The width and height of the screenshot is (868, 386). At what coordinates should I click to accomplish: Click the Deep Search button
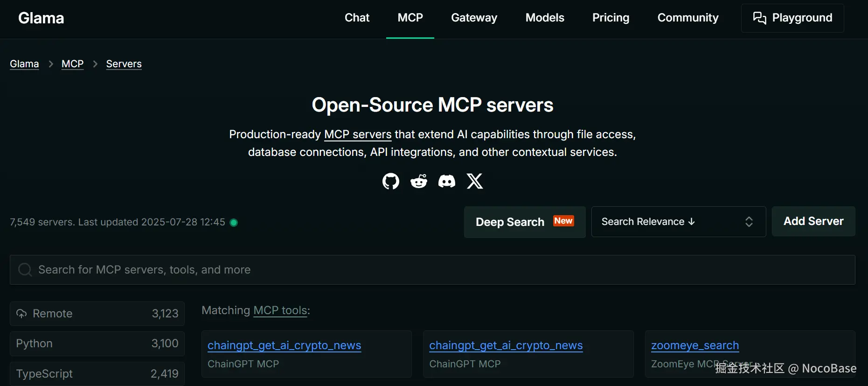point(524,222)
